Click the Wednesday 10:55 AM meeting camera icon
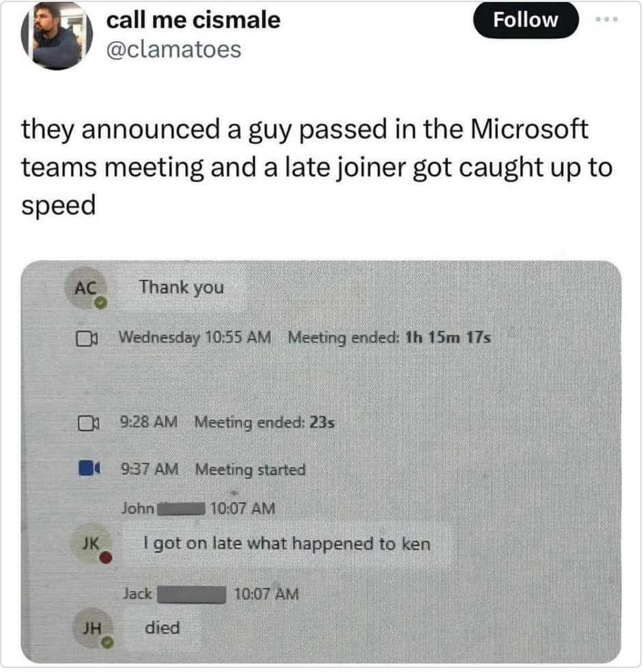Image resolution: width=643 pixels, height=672 pixels. coord(84,338)
